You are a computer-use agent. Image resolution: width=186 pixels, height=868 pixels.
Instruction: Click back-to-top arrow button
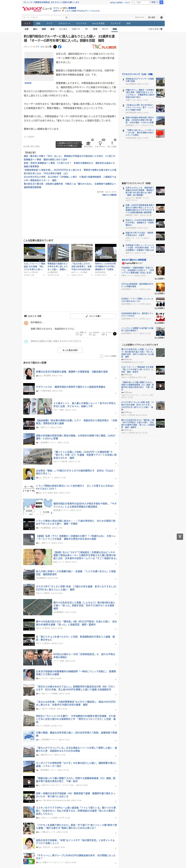click(x=180, y=537)
